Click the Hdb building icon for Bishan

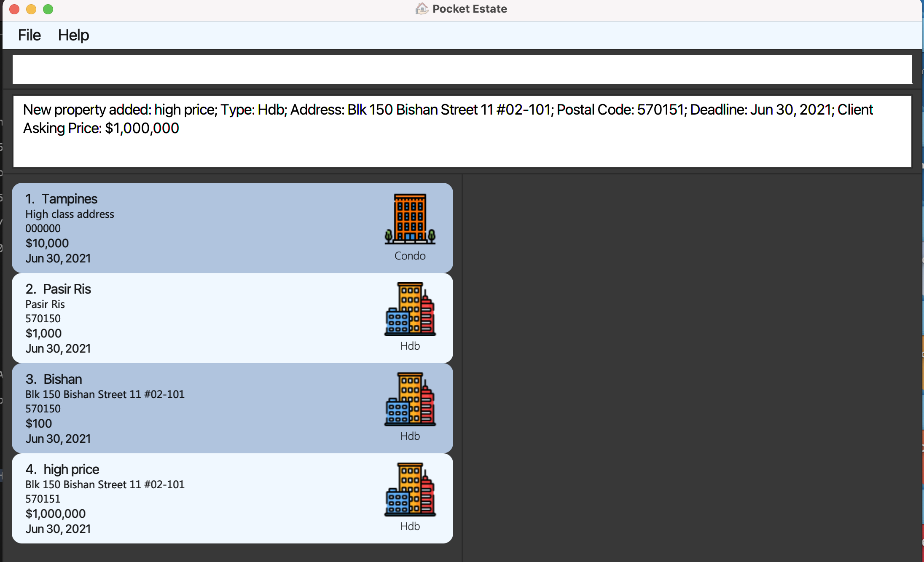coord(410,399)
